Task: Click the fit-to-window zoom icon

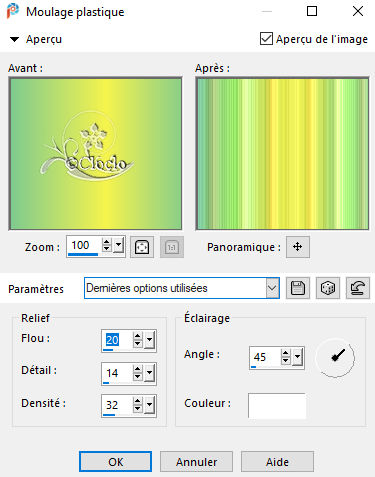Action: coord(142,247)
